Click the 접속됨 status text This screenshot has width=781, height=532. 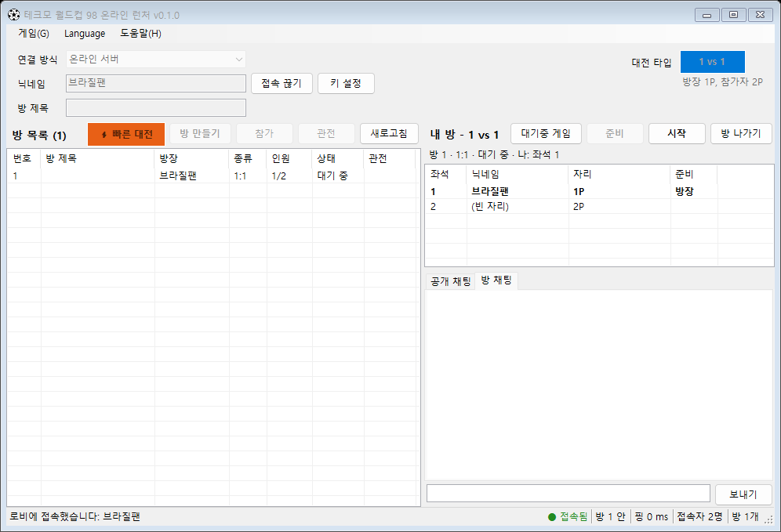[574, 517]
